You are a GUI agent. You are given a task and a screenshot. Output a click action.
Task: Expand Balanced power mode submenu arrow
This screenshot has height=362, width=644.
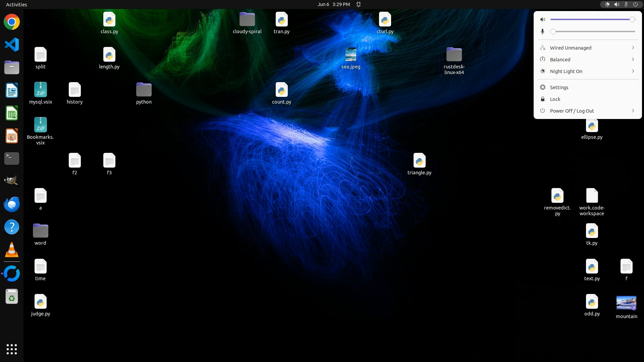(x=633, y=59)
